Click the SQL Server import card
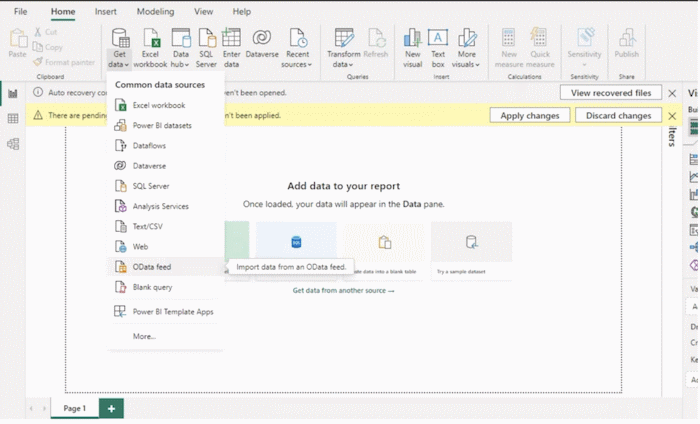Viewport: 700px width, 424px height. 296,251
